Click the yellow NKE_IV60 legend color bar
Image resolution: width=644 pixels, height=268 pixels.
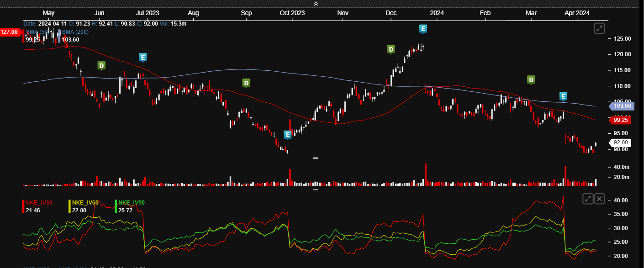pyautogui.click(x=70, y=206)
